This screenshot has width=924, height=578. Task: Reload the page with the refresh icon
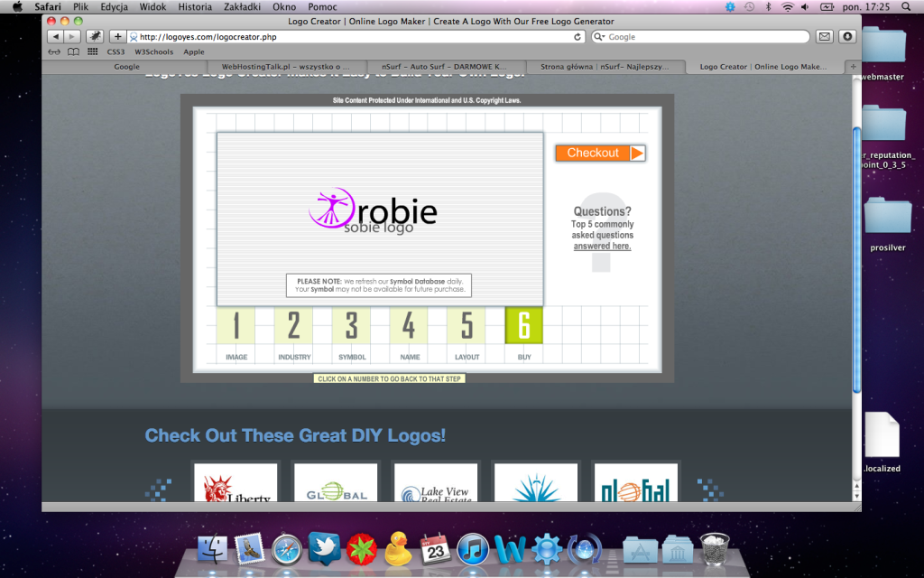[x=577, y=36]
